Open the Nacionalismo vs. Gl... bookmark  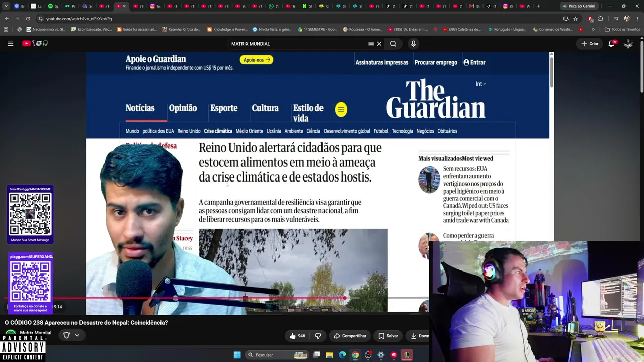(x=46, y=29)
